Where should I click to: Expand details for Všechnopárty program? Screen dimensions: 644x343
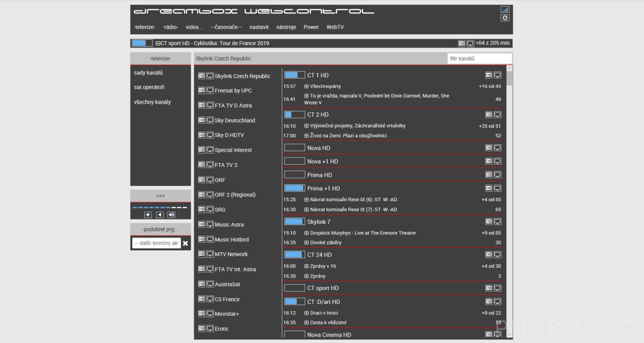click(306, 86)
